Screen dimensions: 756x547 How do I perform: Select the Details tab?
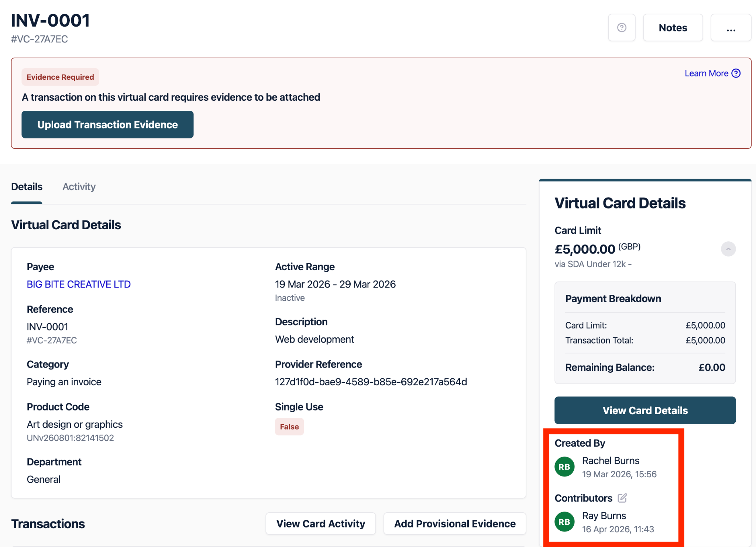(27, 187)
